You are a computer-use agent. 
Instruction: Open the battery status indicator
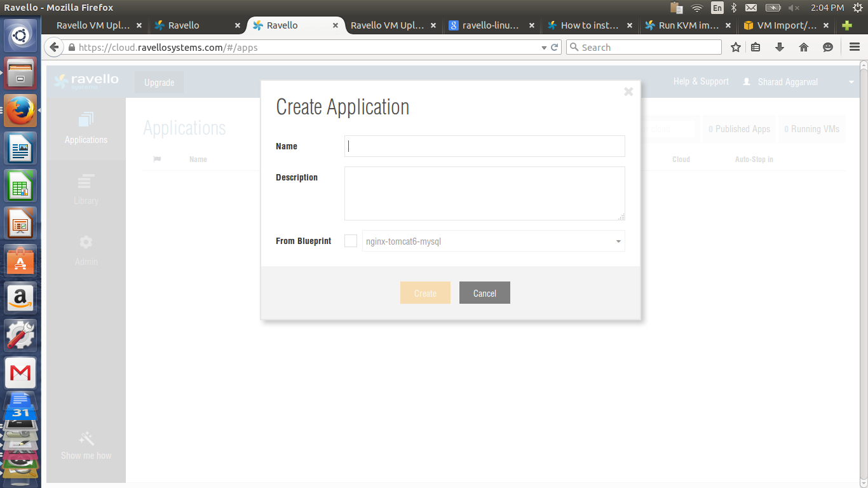pos(773,8)
